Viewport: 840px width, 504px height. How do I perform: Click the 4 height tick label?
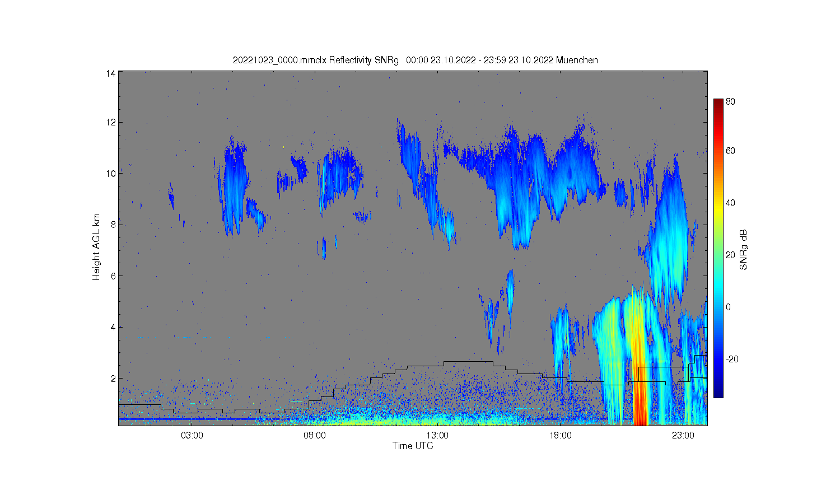113,327
